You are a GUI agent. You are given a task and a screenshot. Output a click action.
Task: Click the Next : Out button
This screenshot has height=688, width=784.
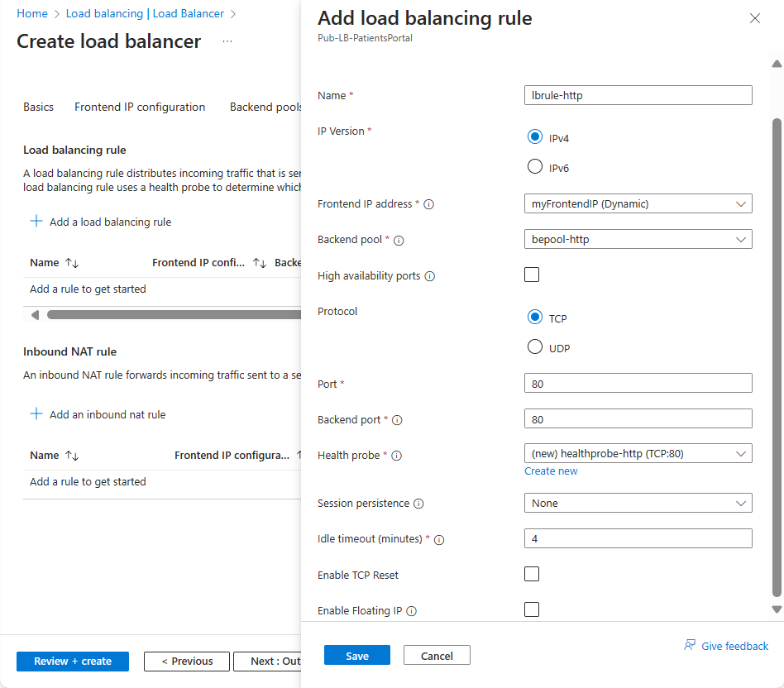click(267, 661)
